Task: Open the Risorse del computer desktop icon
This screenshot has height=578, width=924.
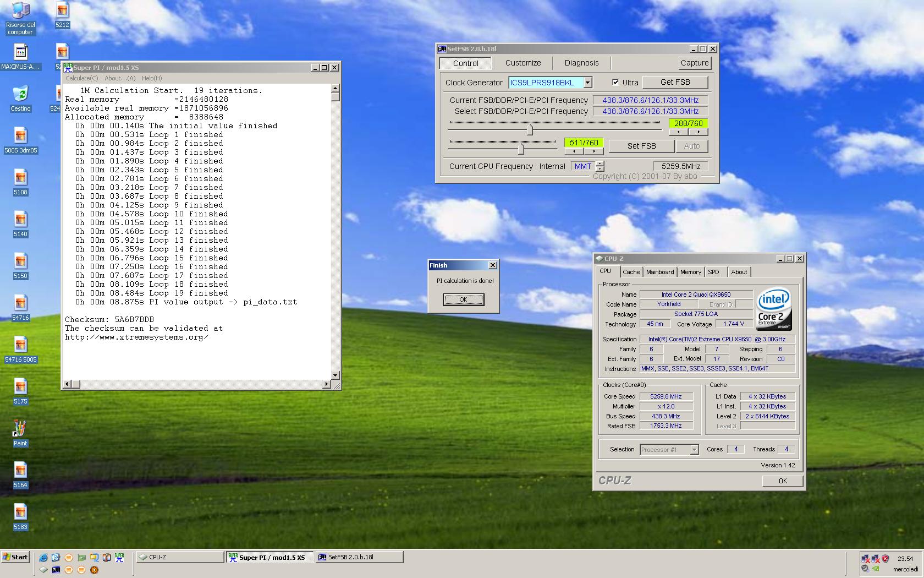Action: pos(20,18)
